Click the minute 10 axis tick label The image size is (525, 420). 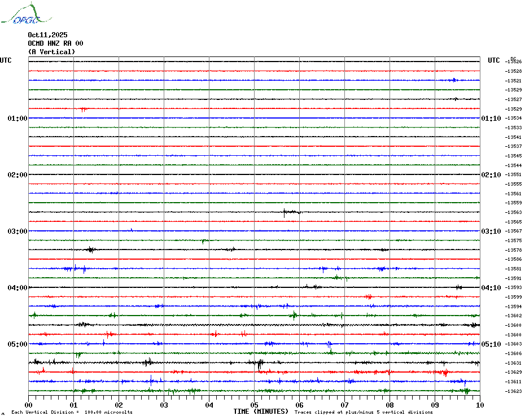click(480, 405)
